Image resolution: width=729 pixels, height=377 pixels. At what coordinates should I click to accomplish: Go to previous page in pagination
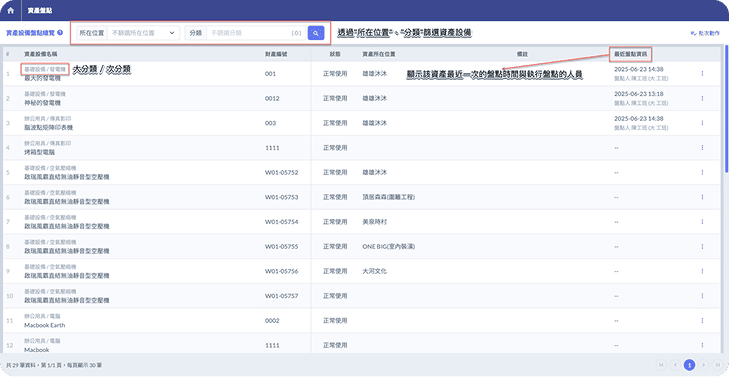[675, 365]
